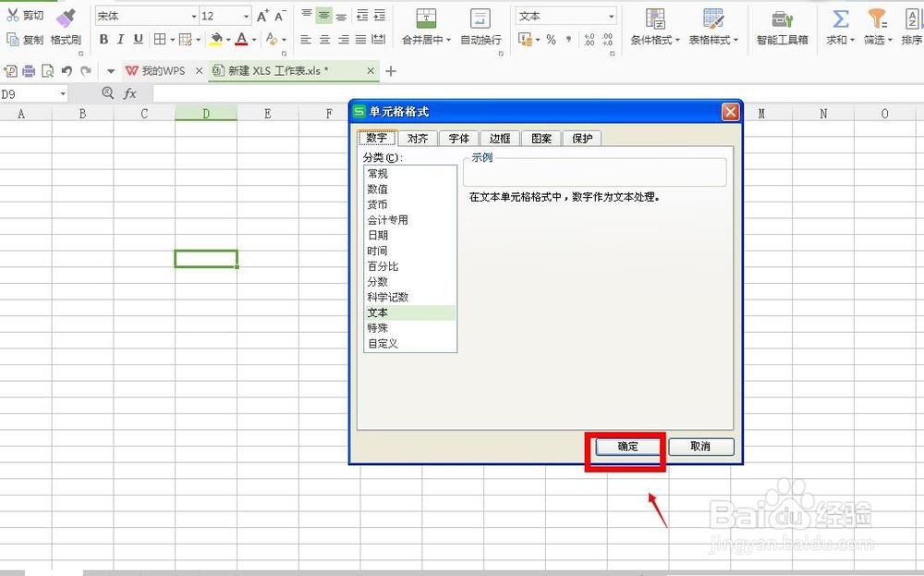
Task: Open the font name dropdown
Action: (196, 16)
